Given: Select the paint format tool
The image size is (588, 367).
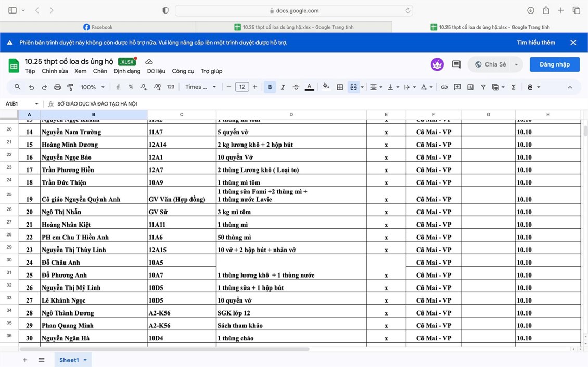Looking at the screenshot, I should (70, 87).
